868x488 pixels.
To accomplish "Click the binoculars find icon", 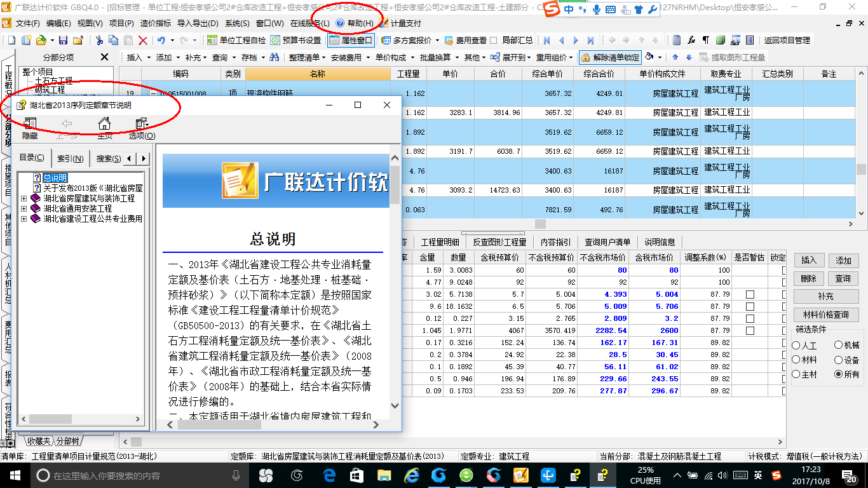I will (x=275, y=57).
